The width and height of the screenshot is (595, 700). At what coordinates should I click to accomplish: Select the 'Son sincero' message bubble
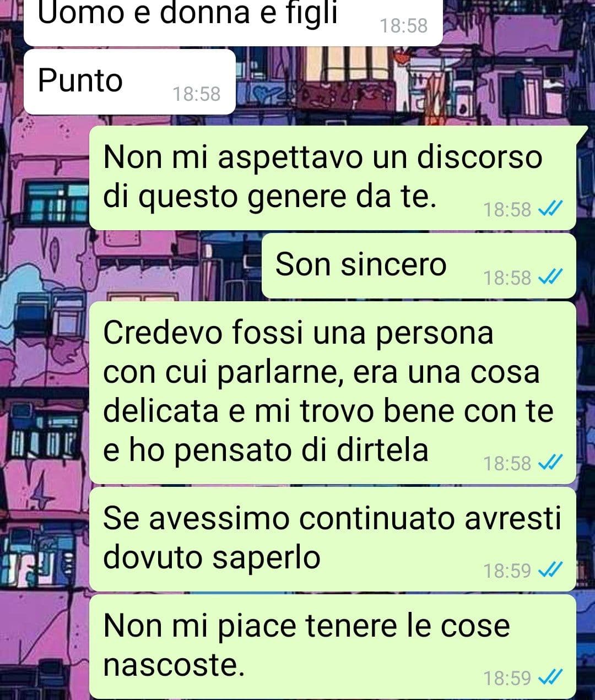tap(419, 265)
